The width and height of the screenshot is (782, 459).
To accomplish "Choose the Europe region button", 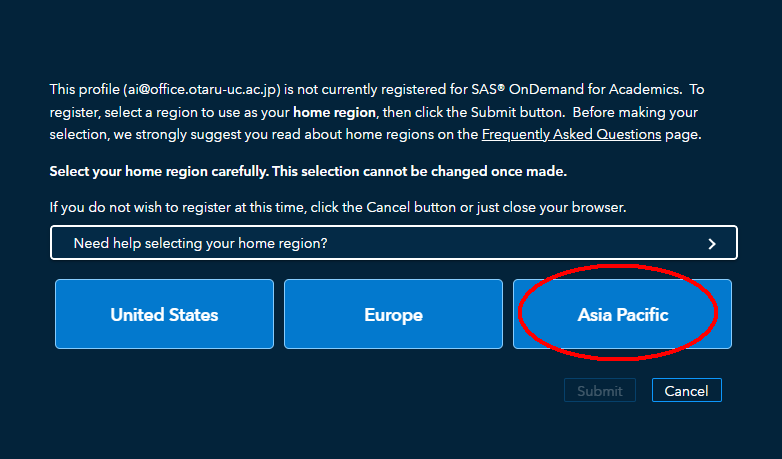I will point(393,314).
